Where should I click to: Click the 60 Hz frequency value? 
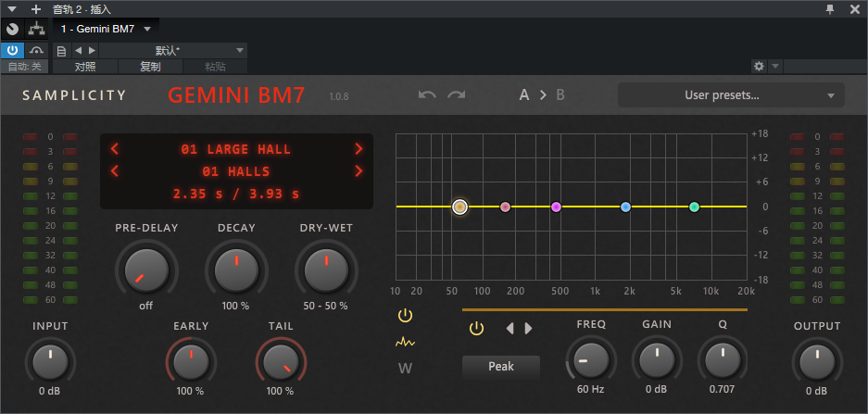591,389
